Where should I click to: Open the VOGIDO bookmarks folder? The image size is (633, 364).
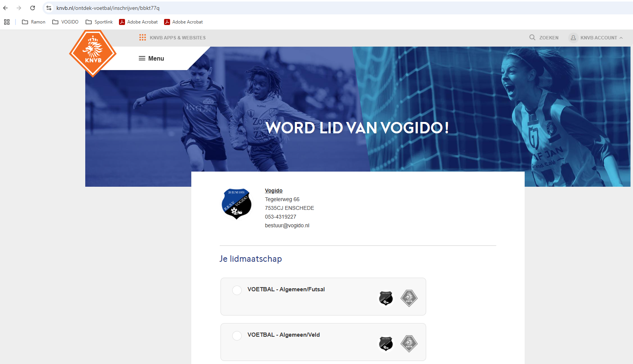[65, 22]
